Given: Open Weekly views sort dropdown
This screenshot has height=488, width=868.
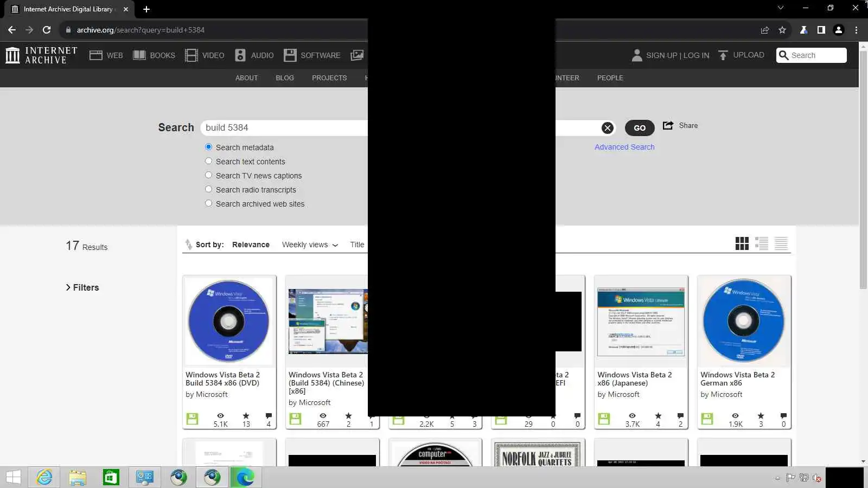Looking at the screenshot, I should pos(310,245).
